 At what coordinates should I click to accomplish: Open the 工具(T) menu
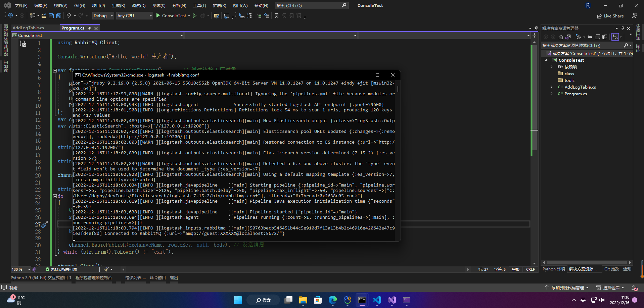[x=199, y=5]
